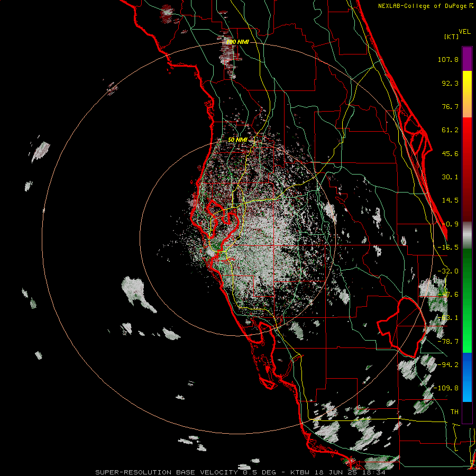Select the -63.1 velocity scale value
Viewport: 476px width, 476px height.
click(448, 318)
